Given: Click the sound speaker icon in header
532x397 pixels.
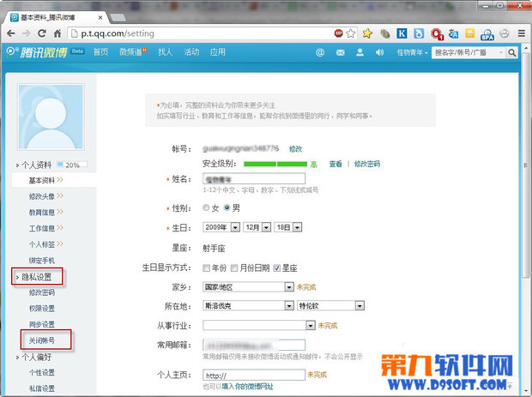Looking at the screenshot, I should 379,52.
